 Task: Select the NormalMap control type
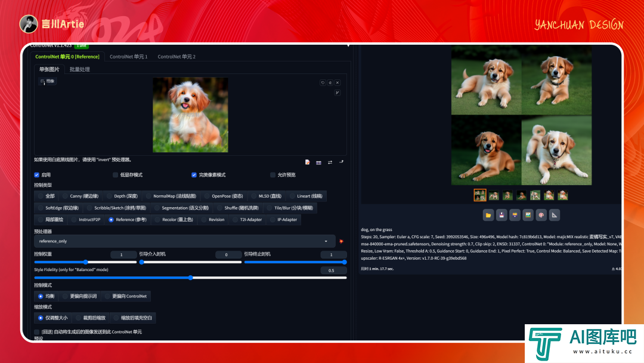pyautogui.click(x=171, y=196)
